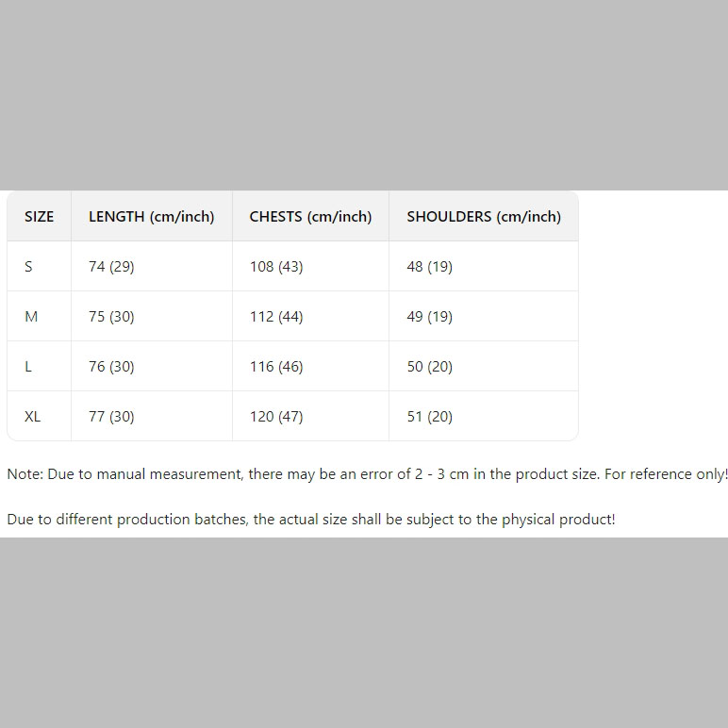Select the S size row label

[29, 267]
